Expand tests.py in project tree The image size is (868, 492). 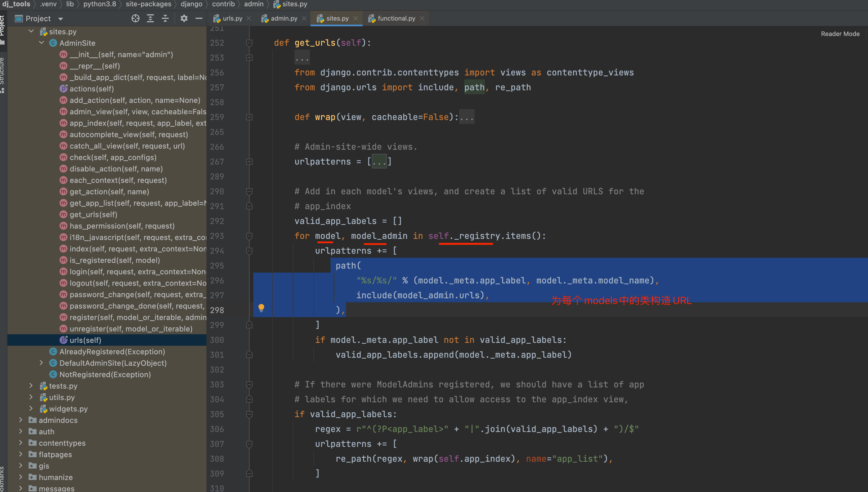pyautogui.click(x=31, y=386)
